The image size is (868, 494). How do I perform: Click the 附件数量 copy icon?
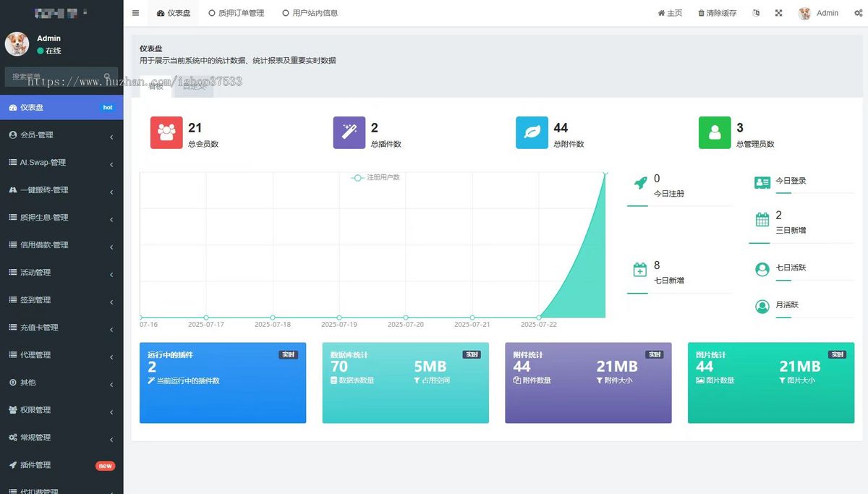point(517,380)
